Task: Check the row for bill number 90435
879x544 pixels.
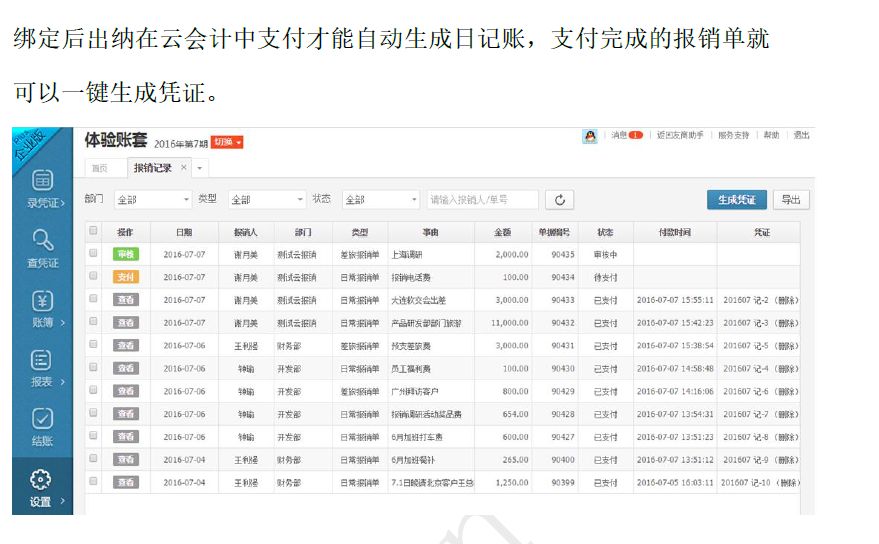Action: pos(94,254)
